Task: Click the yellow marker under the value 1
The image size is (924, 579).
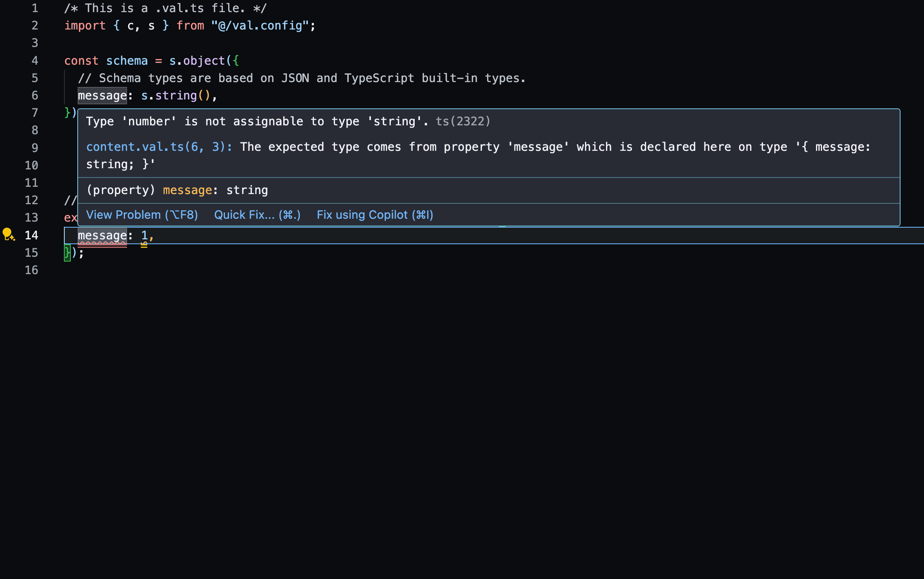Action: (x=144, y=245)
